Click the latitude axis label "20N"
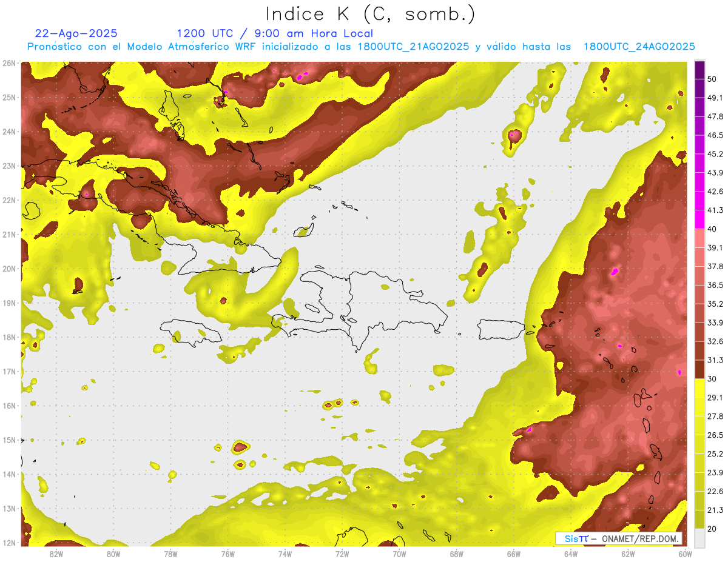 pyautogui.click(x=9, y=269)
